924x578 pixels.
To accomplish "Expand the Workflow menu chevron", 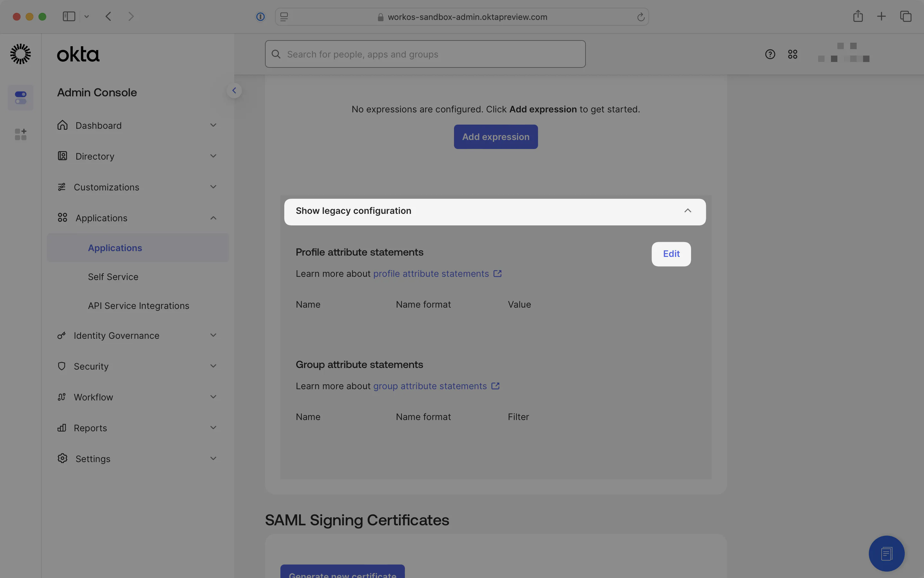I will pyautogui.click(x=213, y=397).
